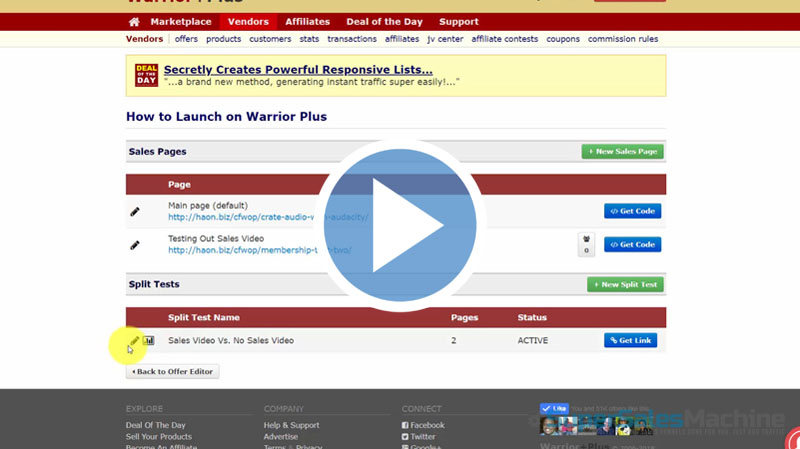Open the Support menu item
The height and width of the screenshot is (449, 800).
458,22
